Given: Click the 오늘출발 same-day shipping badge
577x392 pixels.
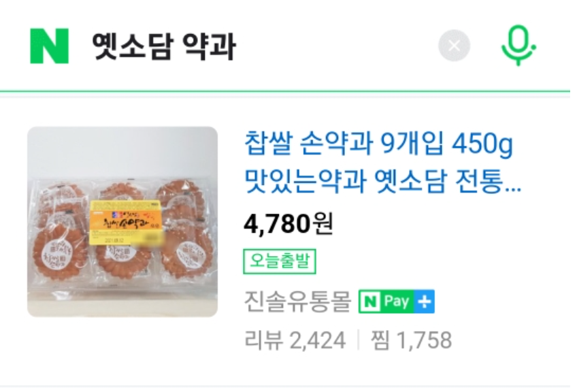Looking at the screenshot, I should click(x=280, y=261).
